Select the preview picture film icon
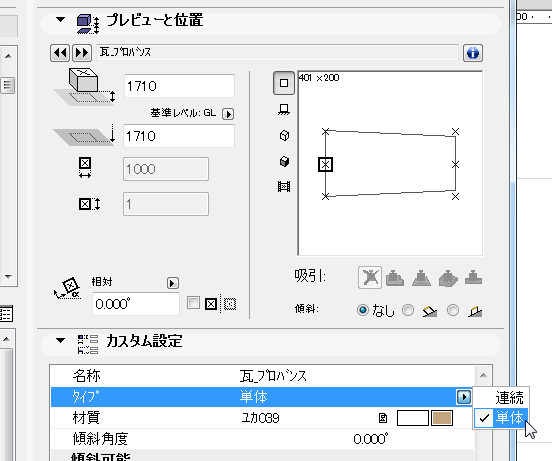This screenshot has width=552, height=461. point(284,186)
